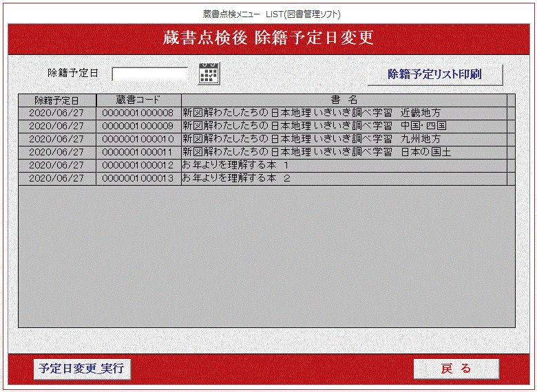
Task: Click the 除籍予定日 date input field
Action: [149, 74]
